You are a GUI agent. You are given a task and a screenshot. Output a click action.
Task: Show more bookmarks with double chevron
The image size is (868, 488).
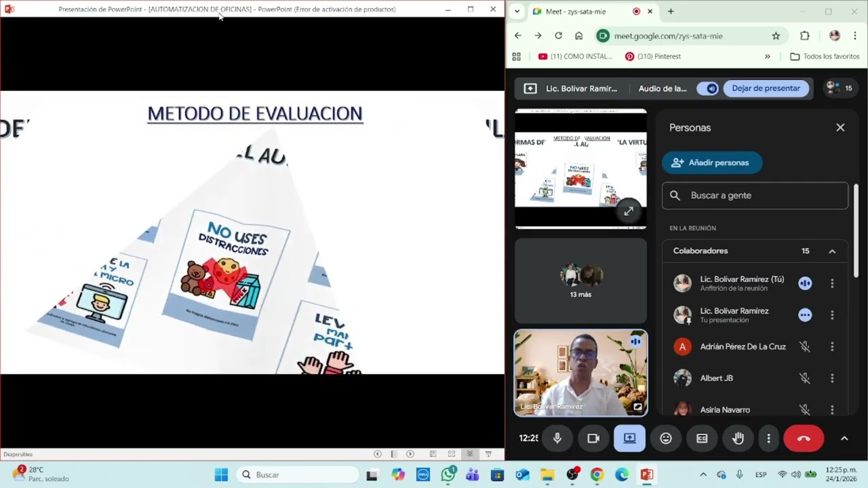click(x=768, y=56)
